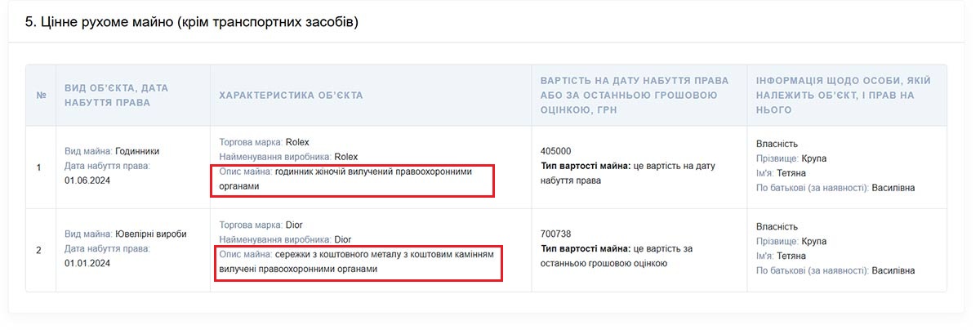The image size is (980, 330).
Task: Click the Dior value beside "Торгова марка"
Action: [x=295, y=225]
